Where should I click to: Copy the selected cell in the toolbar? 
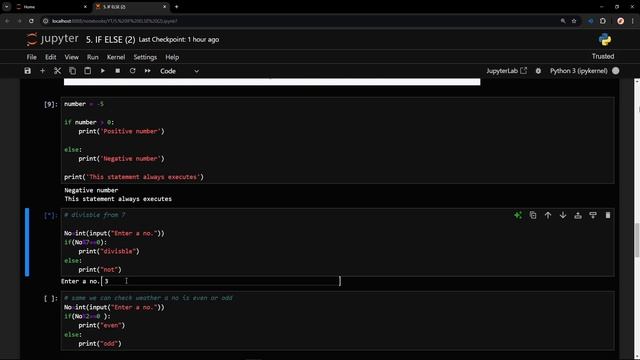pos(72,71)
